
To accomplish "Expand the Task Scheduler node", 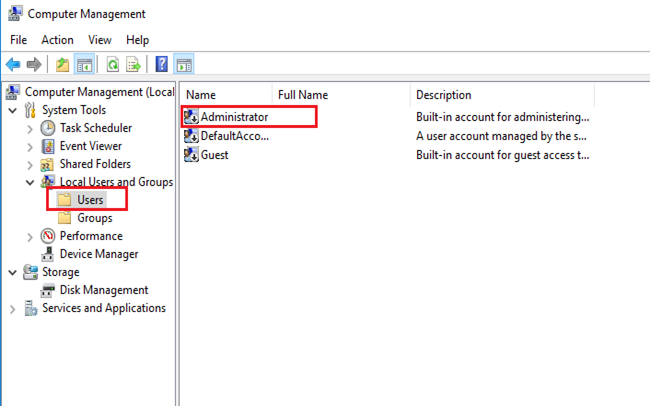I will pos(30,129).
